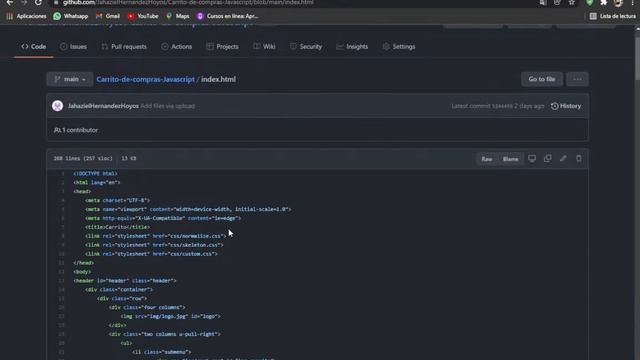Open the Whatsapp bookmark
Screen dimensions: 640x360
tap(71, 16)
